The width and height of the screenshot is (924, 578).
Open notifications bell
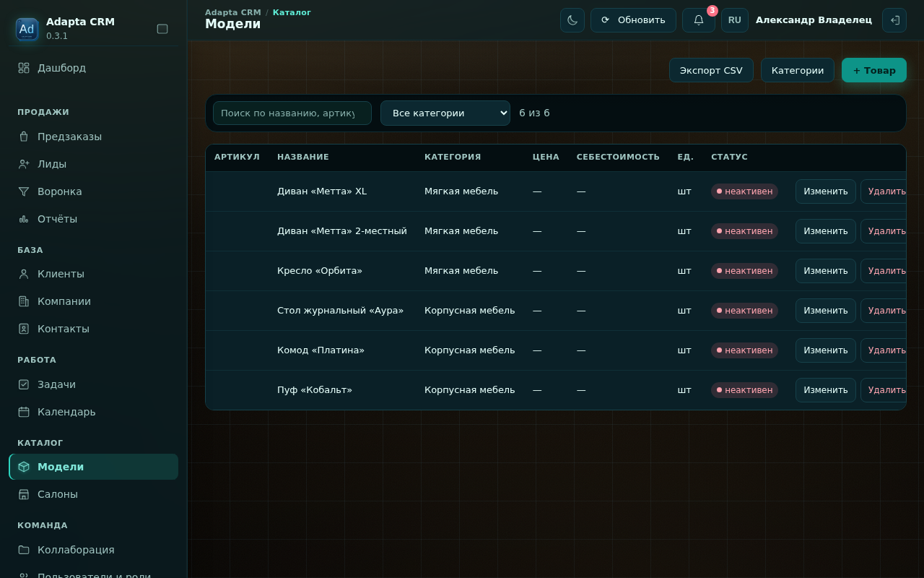point(699,20)
